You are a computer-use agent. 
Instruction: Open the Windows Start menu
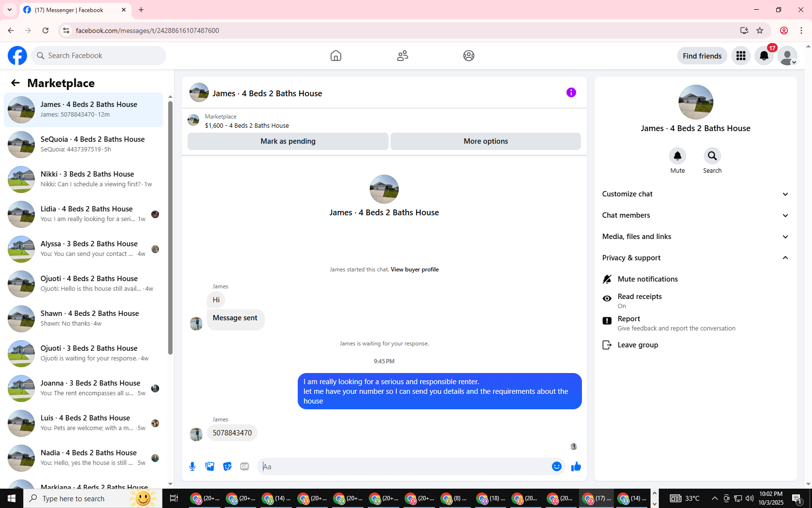(12, 498)
